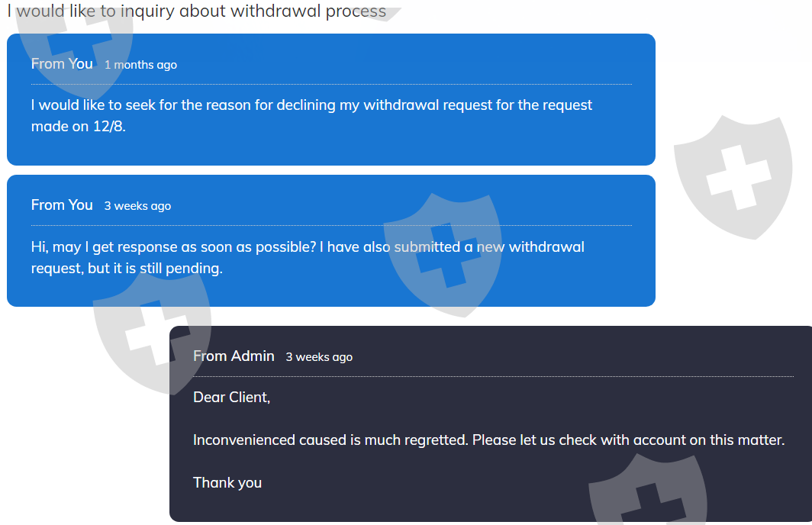812x525 pixels.
Task: Click the 'Thank you' closing line
Action: pyautogui.click(x=227, y=483)
